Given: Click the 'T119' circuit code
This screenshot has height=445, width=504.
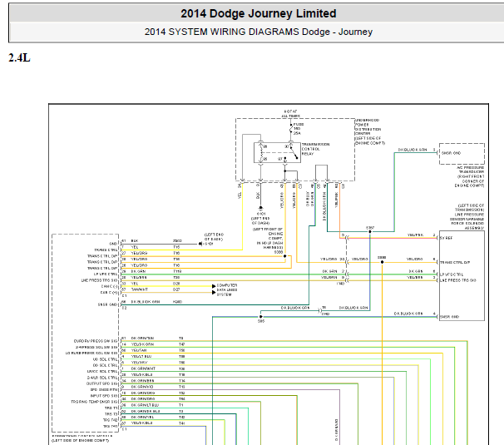Looking at the screenshot, I should 177,271.
